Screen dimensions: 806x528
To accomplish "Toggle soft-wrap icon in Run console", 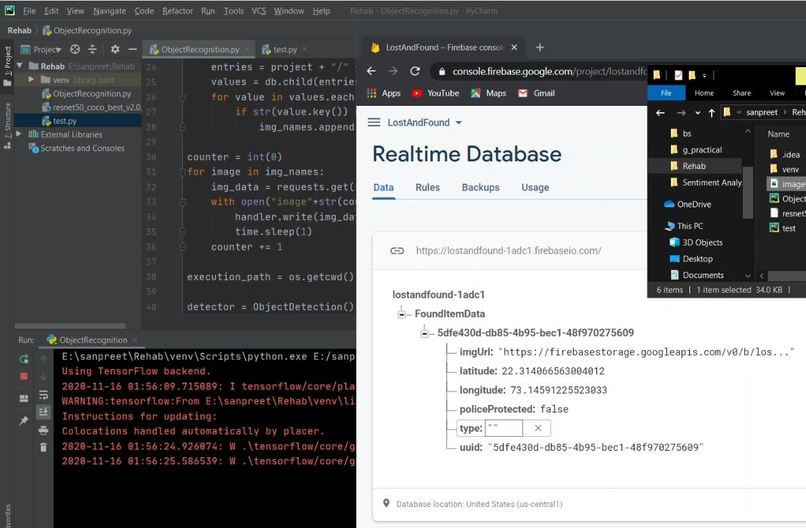I will click(x=44, y=394).
